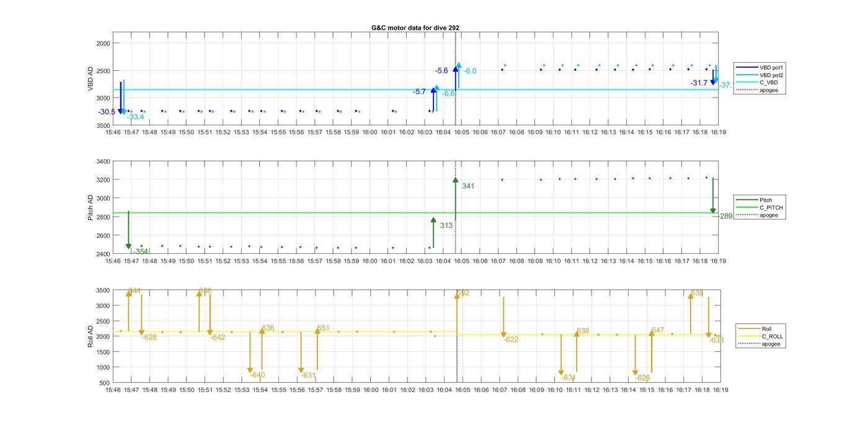Click the "-628" roll data label
The height and width of the screenshot is (430, 868).
click(x=149, y=338)
